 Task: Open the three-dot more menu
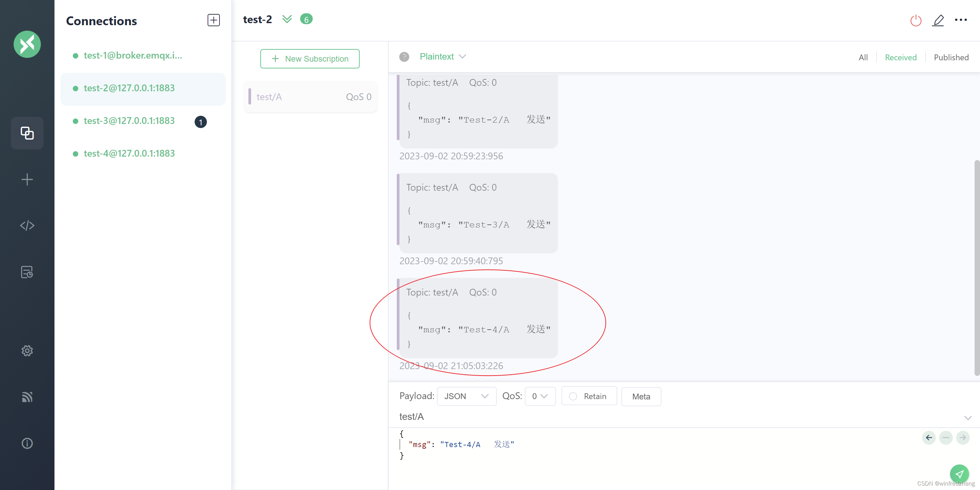click(x=961, y=20)
